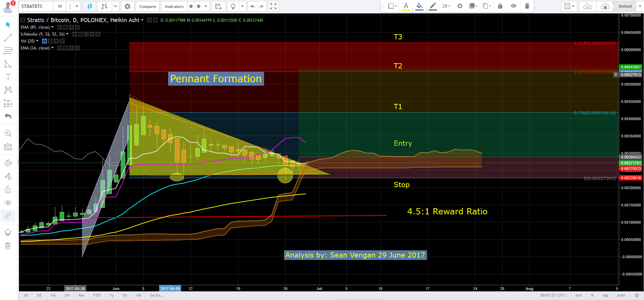
Task: Change drawing border pencil color
Action: pyautogui.click(x=433, y=6)
